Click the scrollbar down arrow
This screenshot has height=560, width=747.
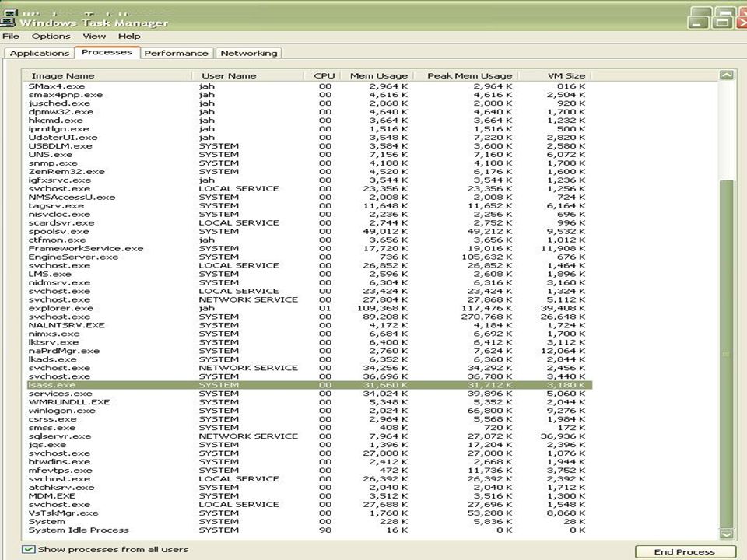727,534
